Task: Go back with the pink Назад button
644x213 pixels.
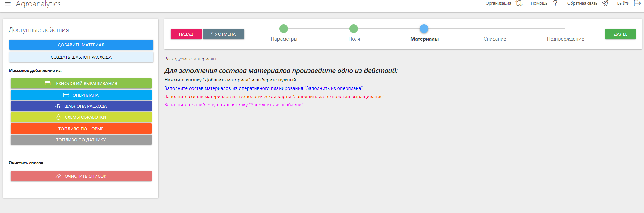Action: coord(186,34)
